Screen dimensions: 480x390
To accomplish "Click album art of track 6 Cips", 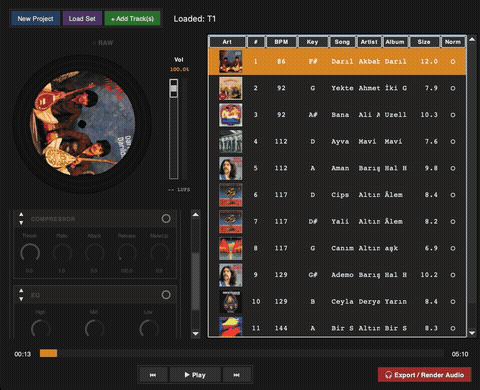I will [x=230, y=195].
